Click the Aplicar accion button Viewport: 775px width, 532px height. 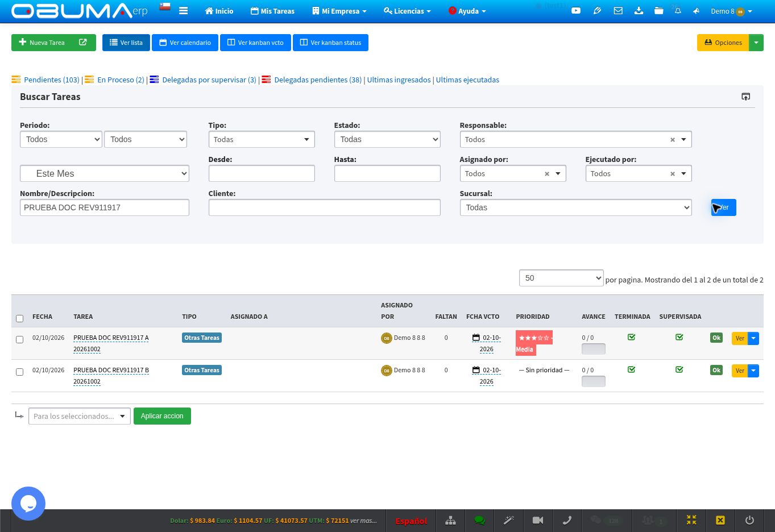[x=162, y=416]
